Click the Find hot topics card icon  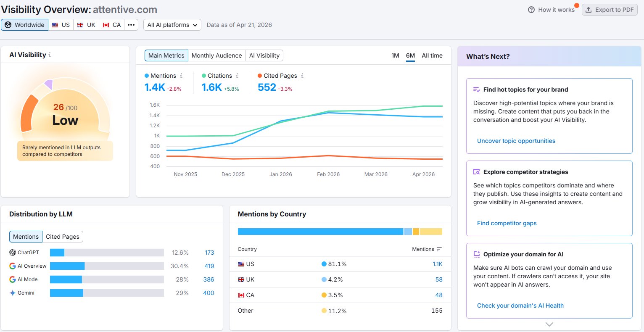coord(477,90)
